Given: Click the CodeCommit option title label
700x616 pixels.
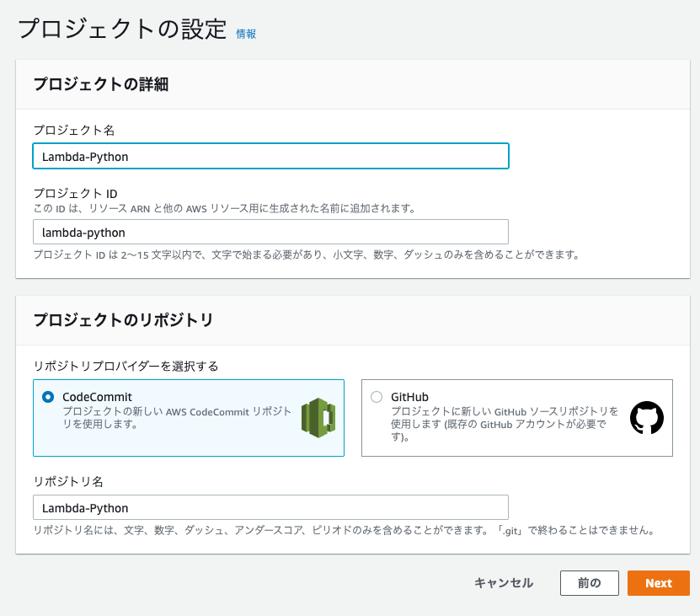Looking at the screenshot, I should pos(98,397).
